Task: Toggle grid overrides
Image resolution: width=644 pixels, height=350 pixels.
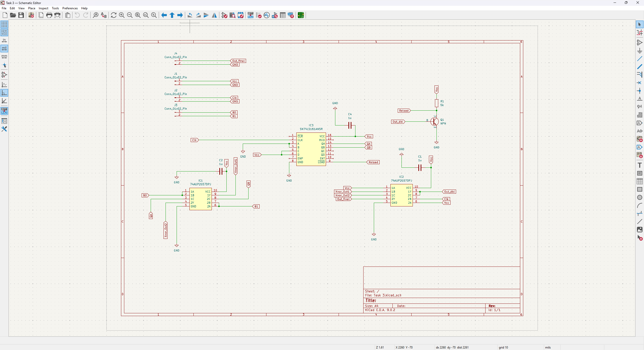Action: [4, 32]
